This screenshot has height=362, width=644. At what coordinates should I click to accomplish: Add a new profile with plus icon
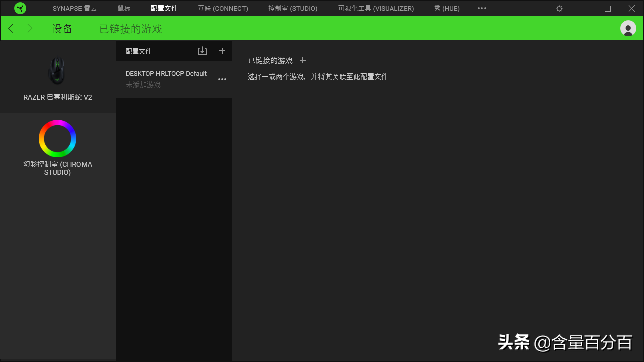[x=222, y=51]
